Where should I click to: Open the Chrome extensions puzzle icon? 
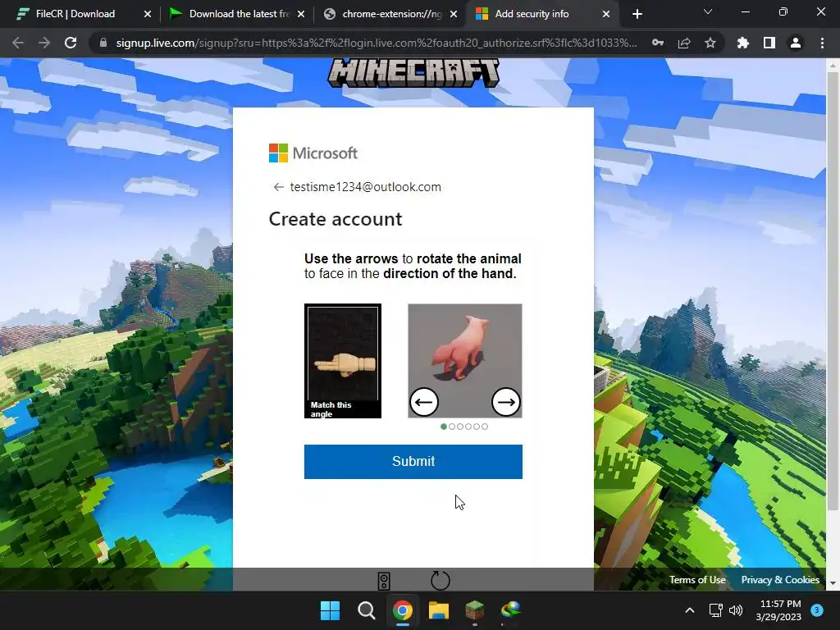(x=743, y=43)
